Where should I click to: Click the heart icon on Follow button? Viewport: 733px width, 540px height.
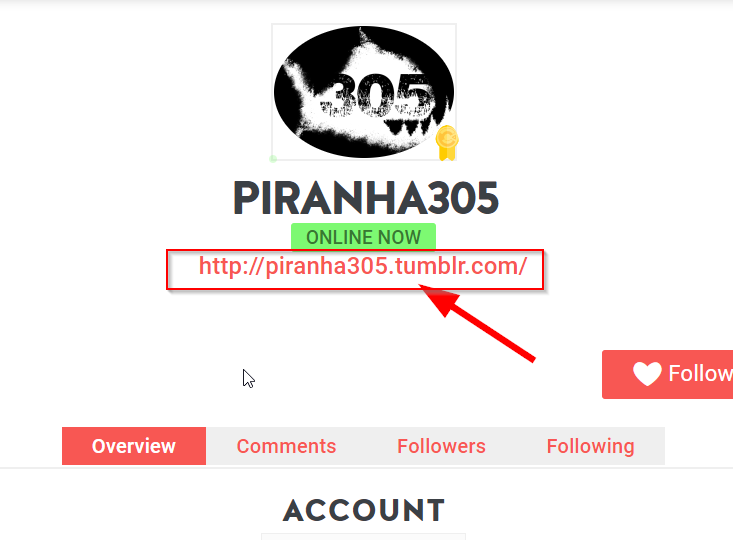coord(647,374)
